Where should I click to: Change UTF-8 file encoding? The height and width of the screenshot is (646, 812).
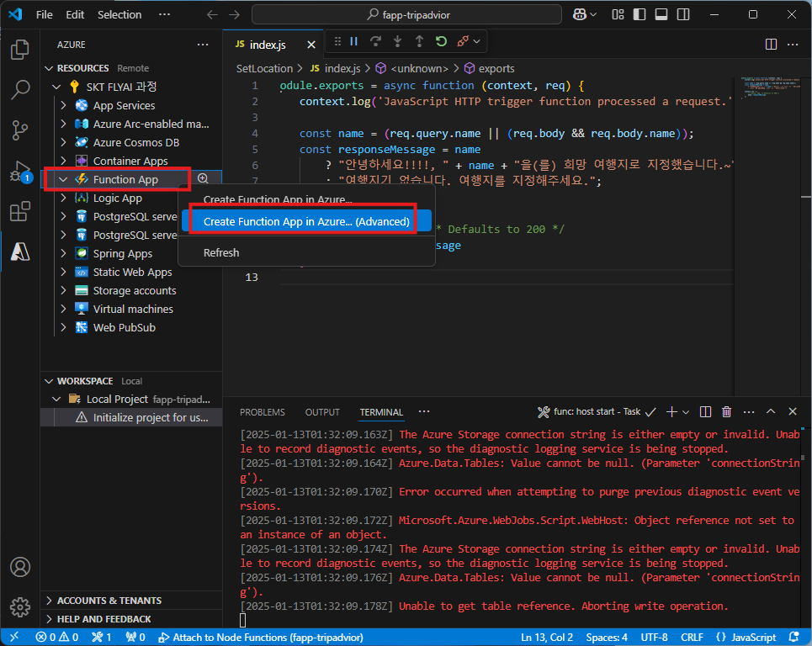point(654,638)
